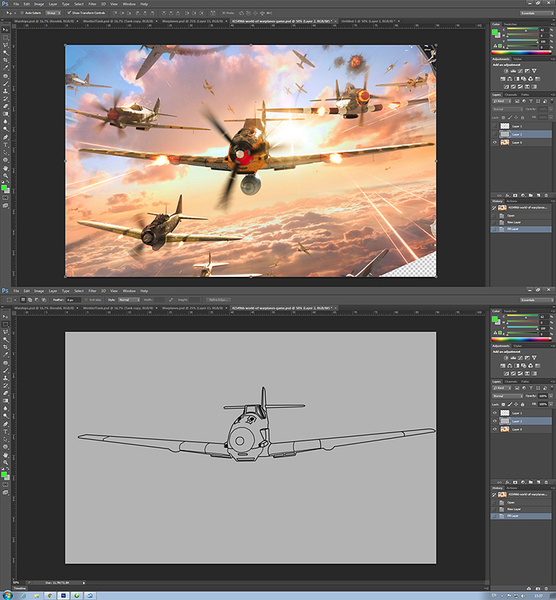This screenshot has height=600, width=556.
Task: Switch to the Channels tab in the lower window panel
Action: click(511, 382)
